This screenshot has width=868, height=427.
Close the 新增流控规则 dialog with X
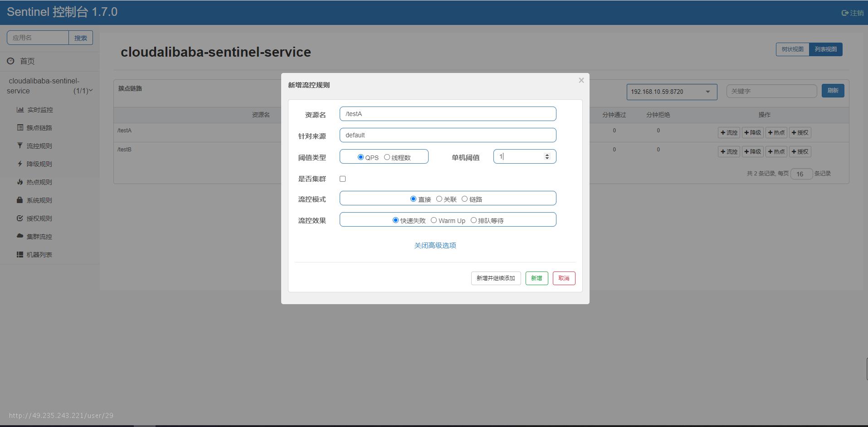(x=581, y=80)
